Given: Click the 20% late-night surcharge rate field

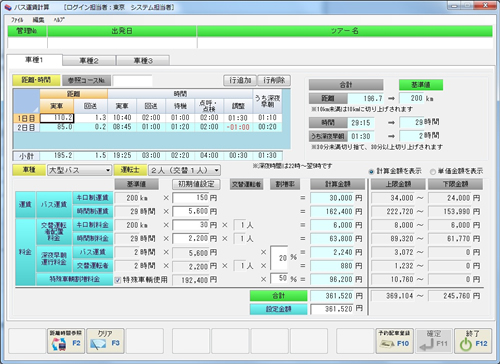Looking at the screenshot, I should click(279, 258).
